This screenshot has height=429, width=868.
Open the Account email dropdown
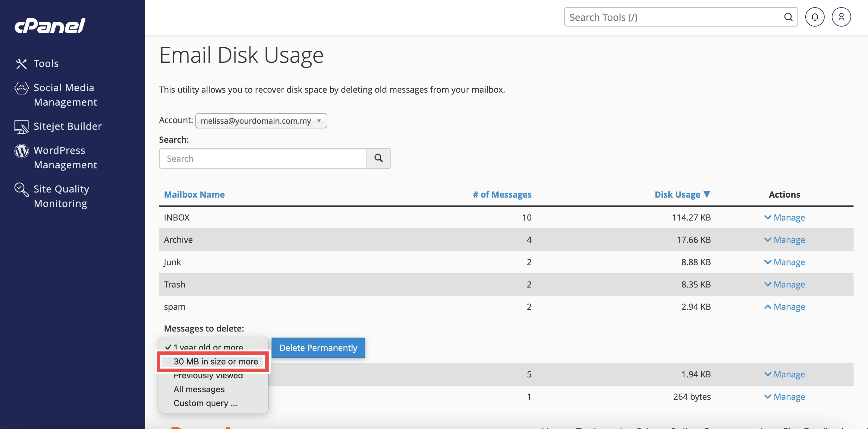coord(261,121)
